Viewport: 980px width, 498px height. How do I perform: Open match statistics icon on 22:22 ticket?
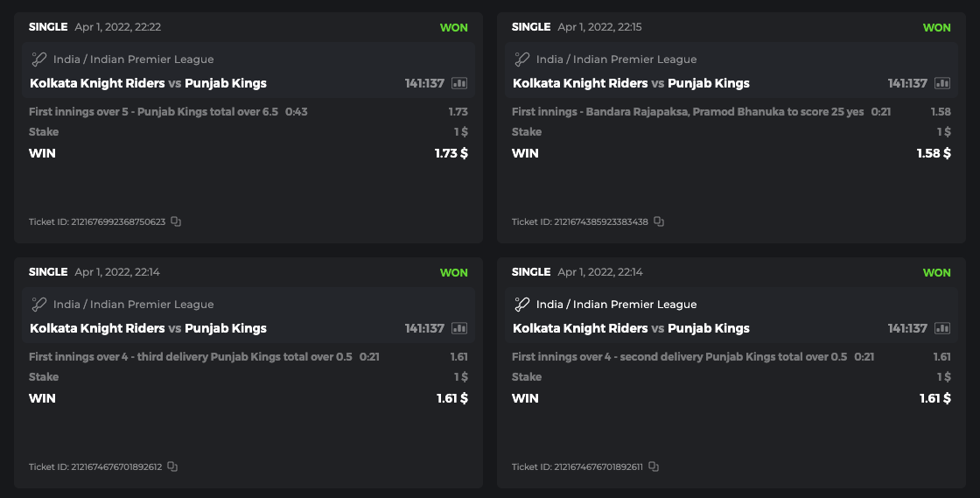coord(459,83)
